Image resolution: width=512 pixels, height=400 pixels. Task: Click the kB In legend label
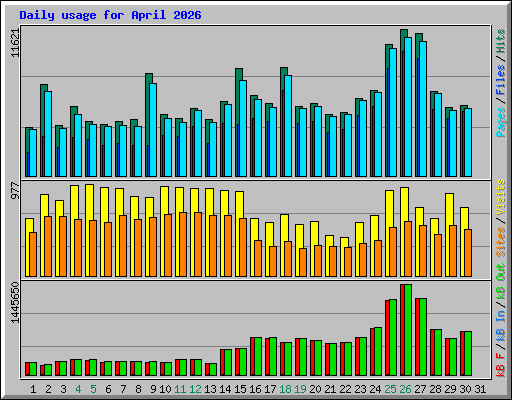501,326
